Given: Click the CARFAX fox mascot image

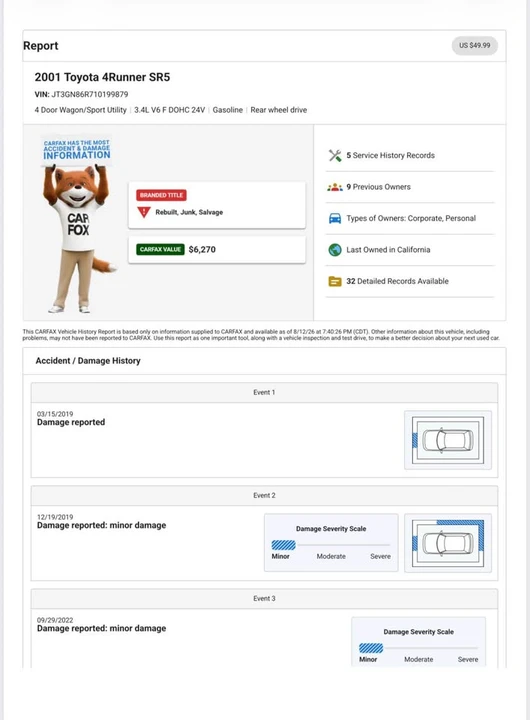Looking at the screenshot, I should pos(77,224).
